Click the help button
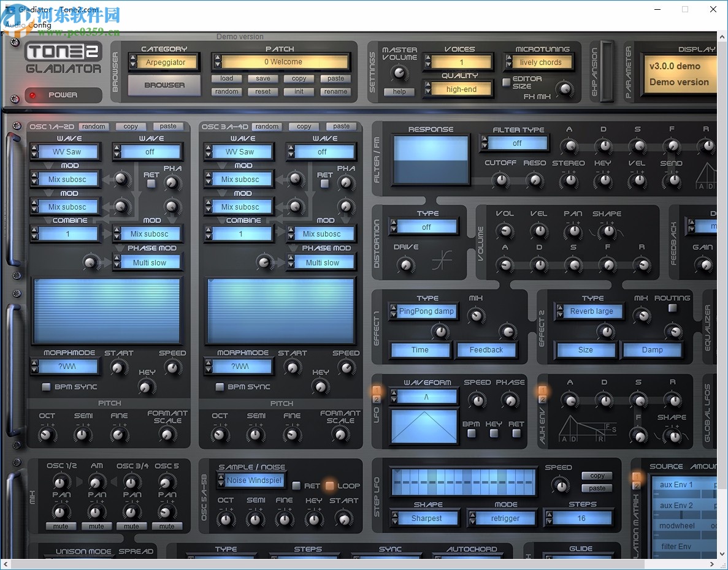This screenshot has height=570, width=728. point(399,91)
